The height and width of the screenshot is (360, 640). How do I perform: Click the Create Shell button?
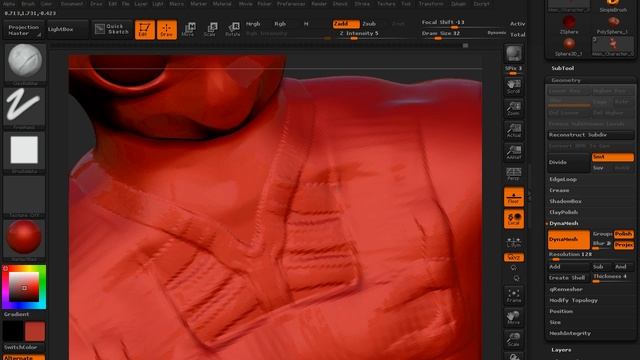click(x=569, y=278)
